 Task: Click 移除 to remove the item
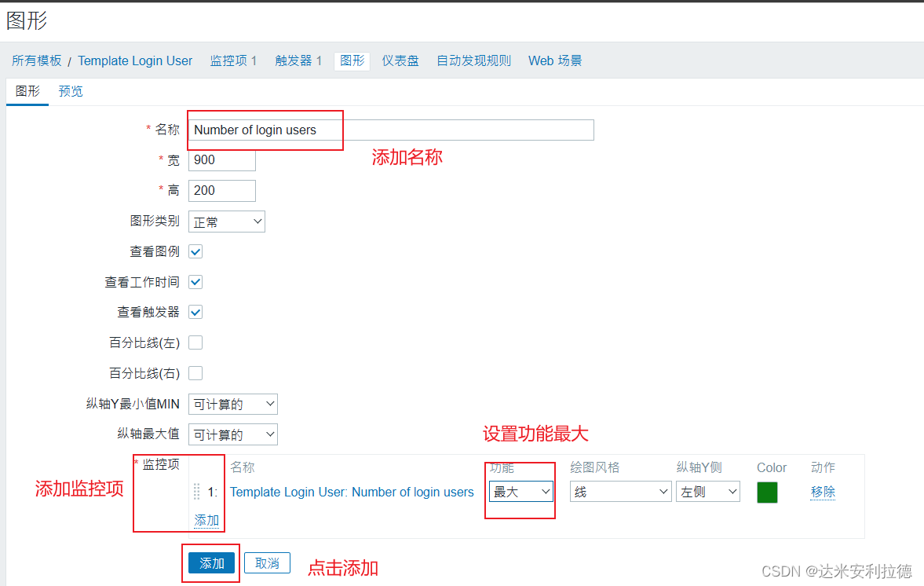(x=824, y=492)
